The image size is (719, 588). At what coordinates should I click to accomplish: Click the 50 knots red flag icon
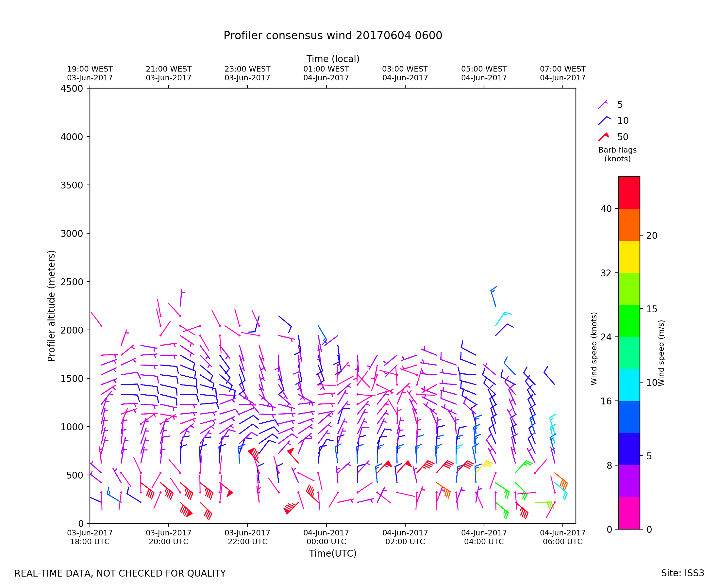point(604,137)
